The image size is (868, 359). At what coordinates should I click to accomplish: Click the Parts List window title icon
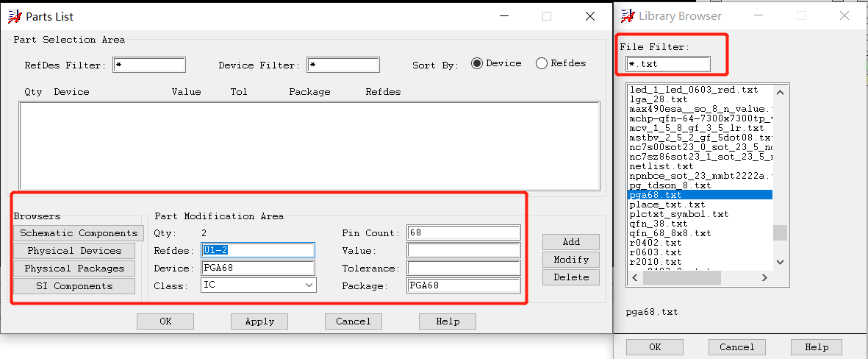[x=14, y=16]
